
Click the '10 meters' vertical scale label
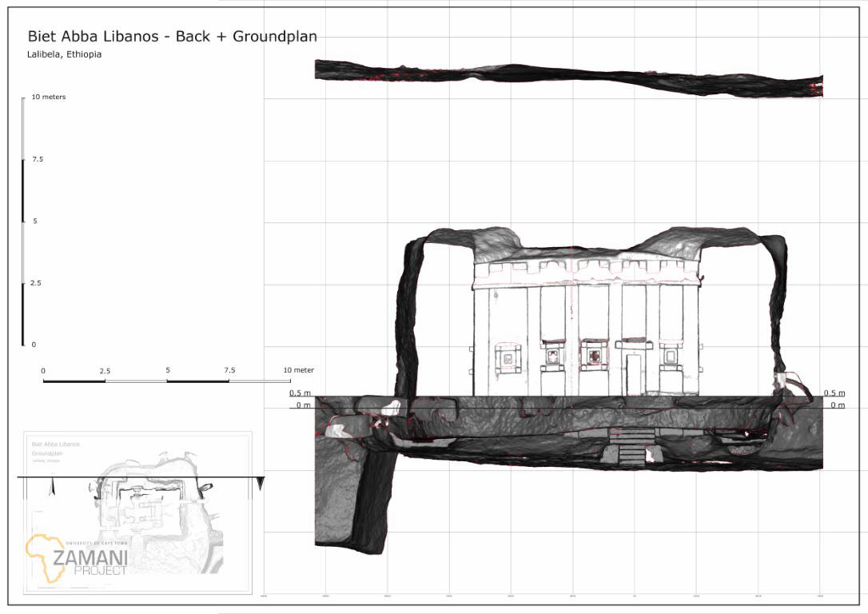pos(49,97)
